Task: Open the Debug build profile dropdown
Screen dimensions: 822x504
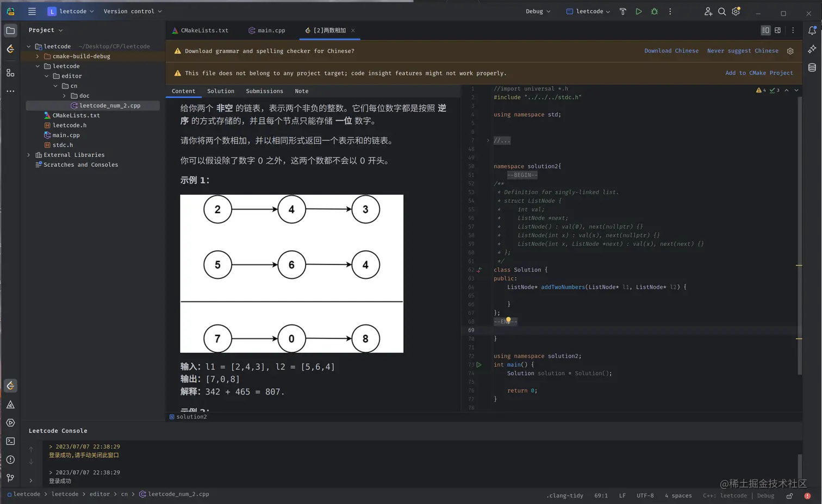Action: 538,11
